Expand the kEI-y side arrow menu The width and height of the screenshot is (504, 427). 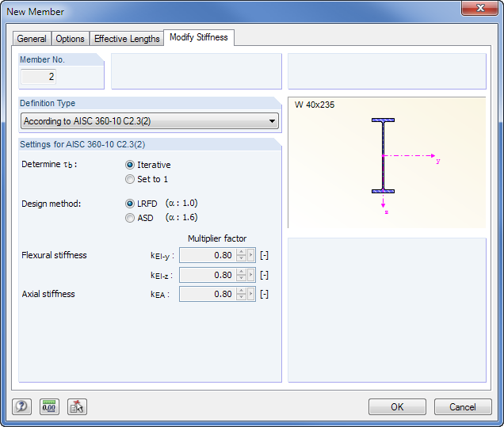click(x=251, y=255)
